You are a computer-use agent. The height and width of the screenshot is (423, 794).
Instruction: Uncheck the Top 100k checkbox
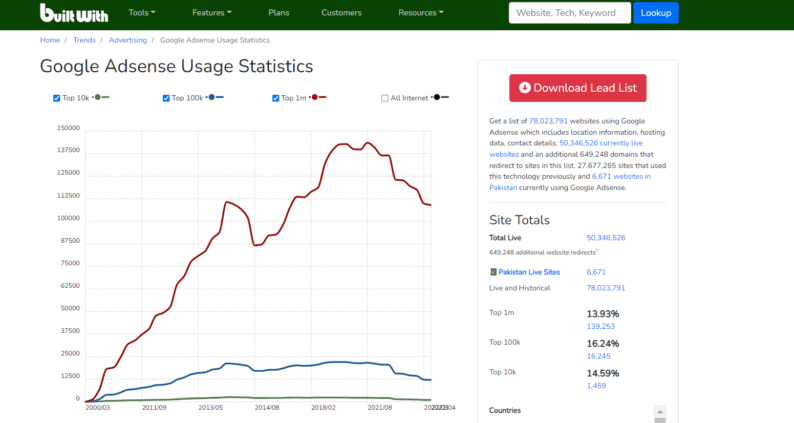(166, 98)
